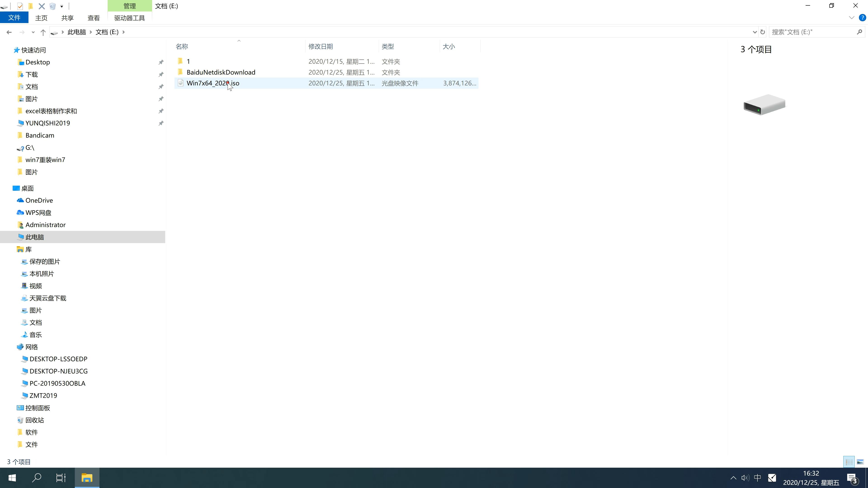868x488 pixels.
Task: Expand 网络 (Network) section in sidebar
Action: (x=9, y=346)
